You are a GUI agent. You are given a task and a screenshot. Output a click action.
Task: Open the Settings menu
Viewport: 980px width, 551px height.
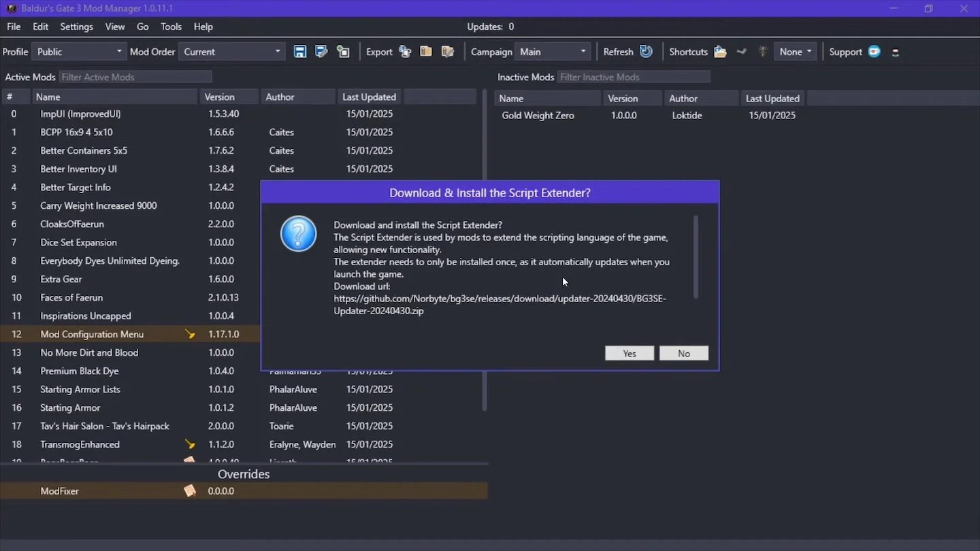coord(76,27)
